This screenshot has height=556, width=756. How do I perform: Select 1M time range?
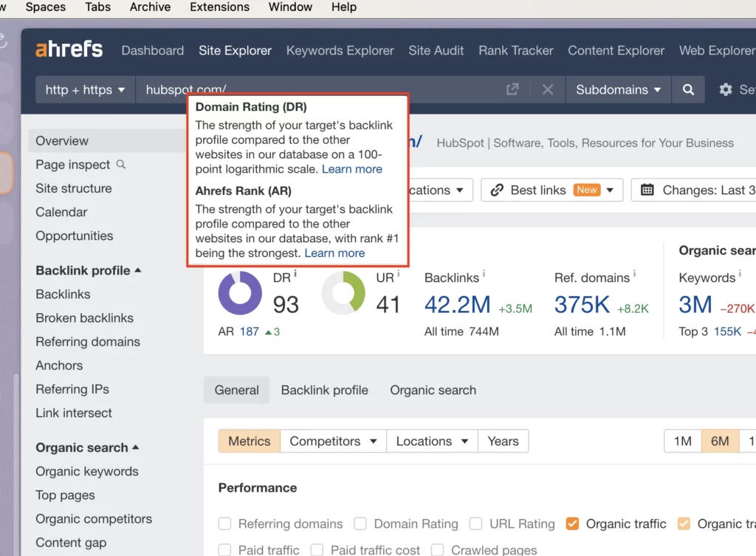(683, 441)
